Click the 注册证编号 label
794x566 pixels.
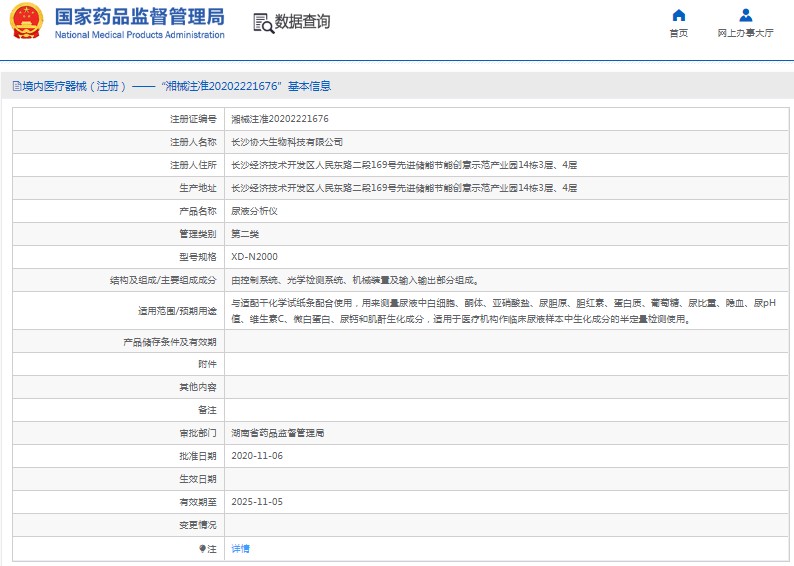pos(193,119)
